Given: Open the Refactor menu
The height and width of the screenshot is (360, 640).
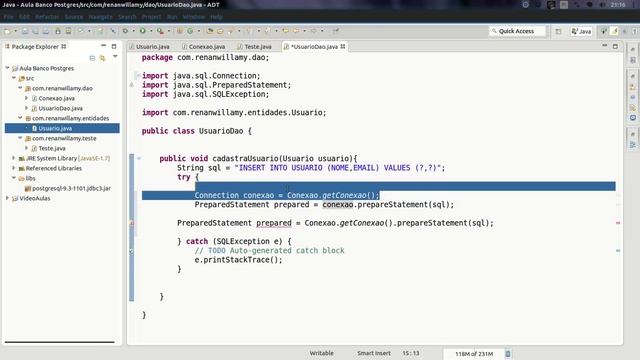Looking at the screenshot, I should point(47,17).
